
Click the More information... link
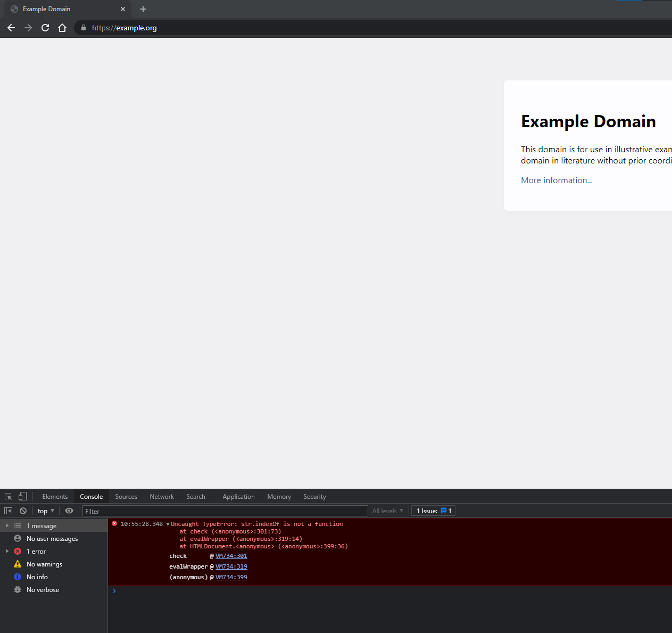(x=557, y=180)
